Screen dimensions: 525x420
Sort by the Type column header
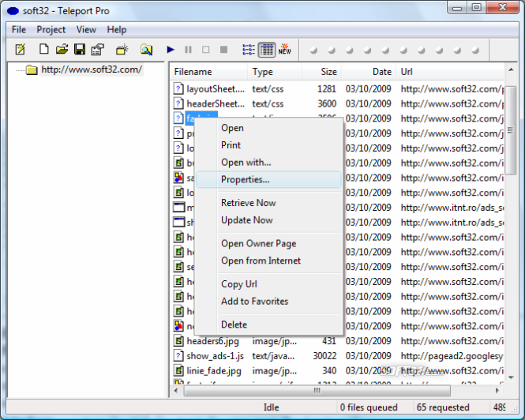click(x=275, y=72)
